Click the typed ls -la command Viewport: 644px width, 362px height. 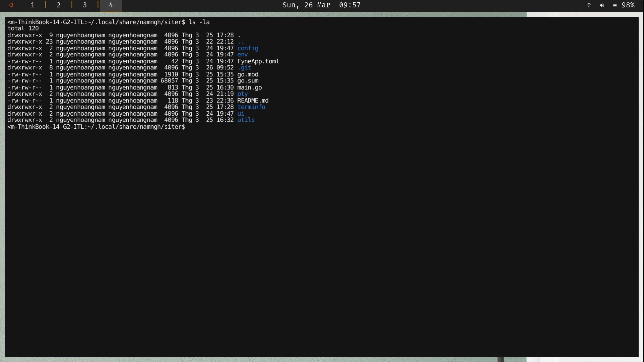click(199, 22)
